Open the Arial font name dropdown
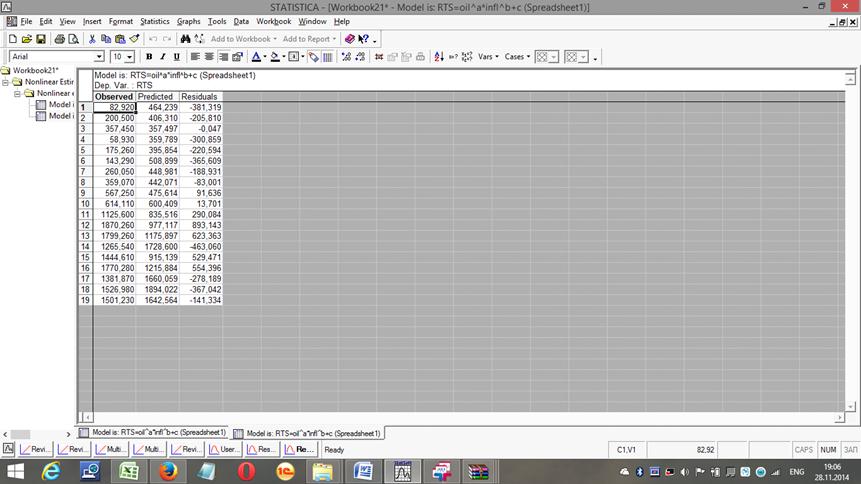 coord(99,57)
